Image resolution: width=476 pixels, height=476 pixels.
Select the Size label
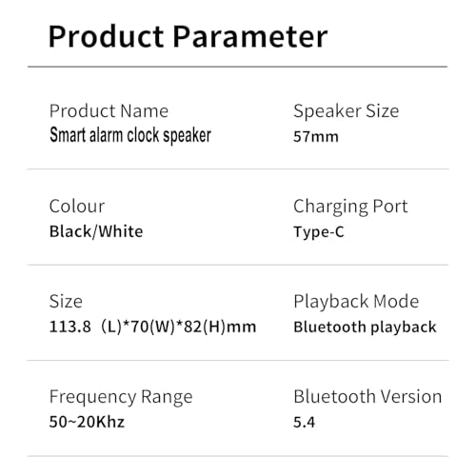click(66, 302)
